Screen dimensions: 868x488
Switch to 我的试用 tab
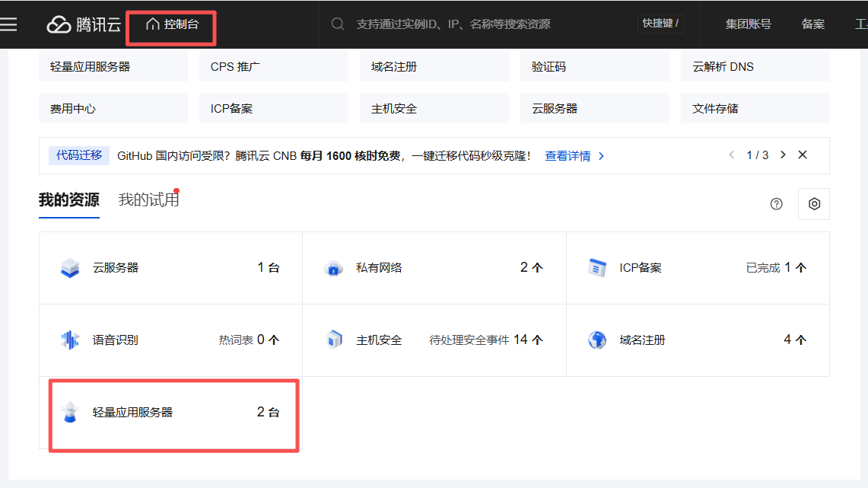pos(148,200)
